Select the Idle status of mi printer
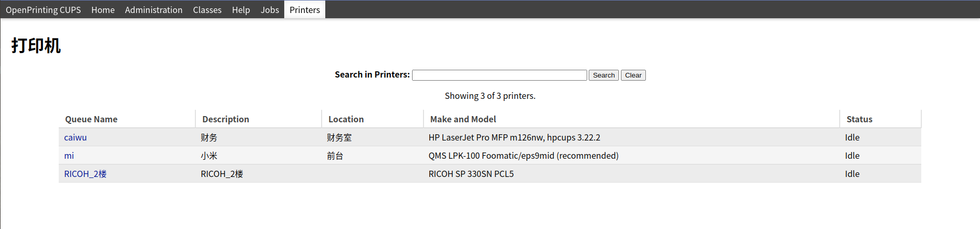This screenshot has width=980, height=229. [852, 156]
